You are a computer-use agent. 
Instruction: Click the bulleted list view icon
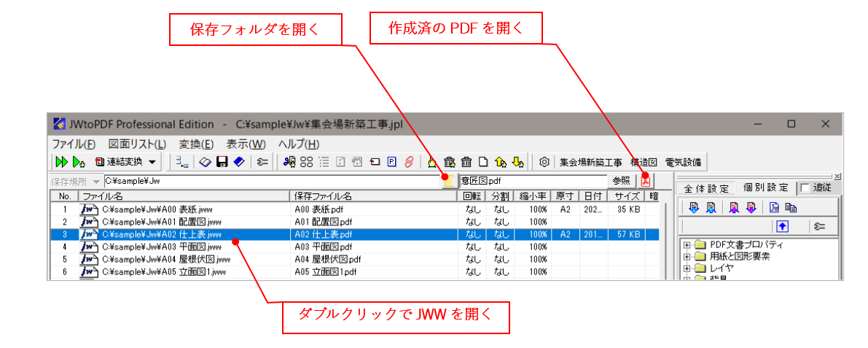(324, 162)
